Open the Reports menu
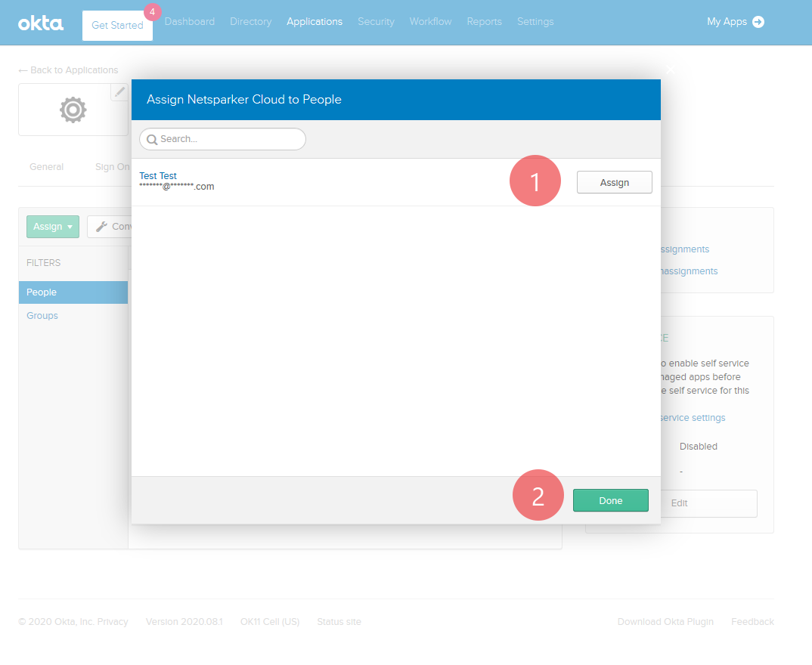The width and height of the screenshot is (812, 665). tap(484, 22)
